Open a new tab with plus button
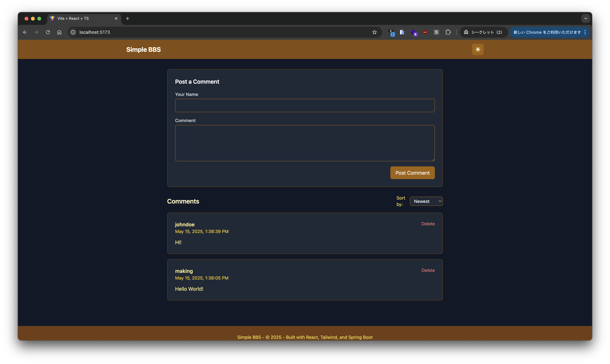The image size is (610, 364). click(x=127, y=18)
